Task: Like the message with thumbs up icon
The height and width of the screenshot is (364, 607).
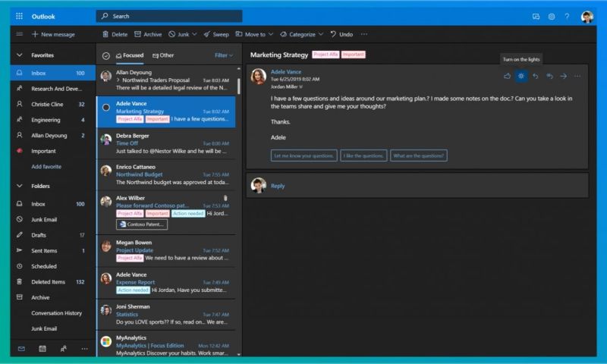Action: point(507,76)
